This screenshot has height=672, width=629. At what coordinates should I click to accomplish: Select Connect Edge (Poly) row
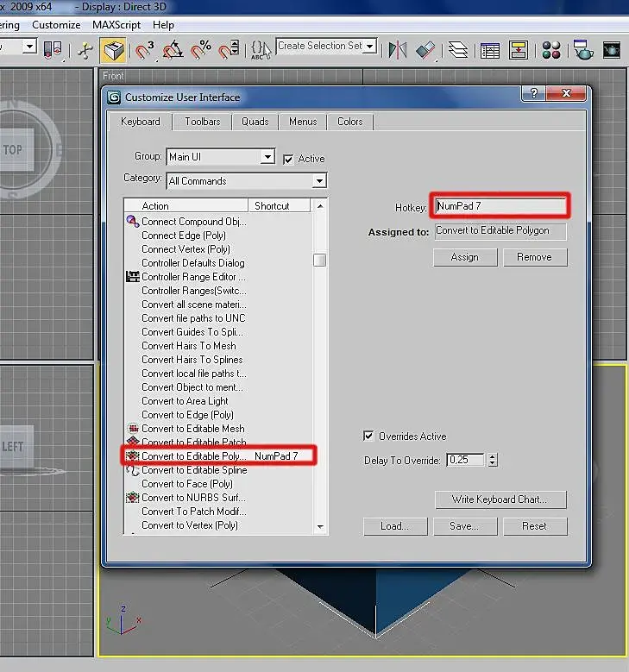(x=184, y=236)
